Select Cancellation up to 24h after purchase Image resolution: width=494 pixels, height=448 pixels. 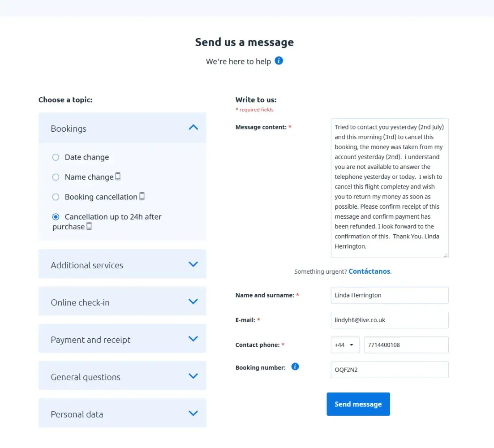click(56, 217)
